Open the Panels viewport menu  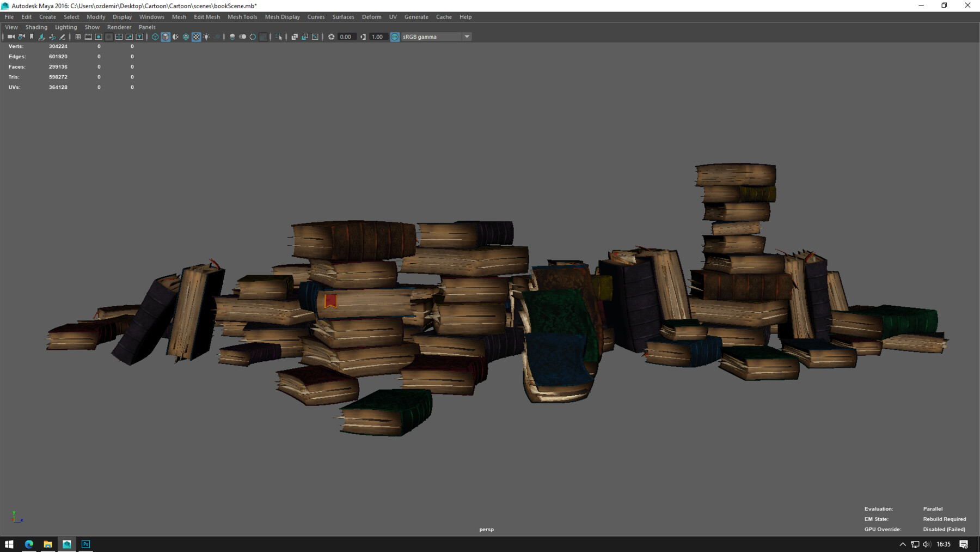click(147, 27)
